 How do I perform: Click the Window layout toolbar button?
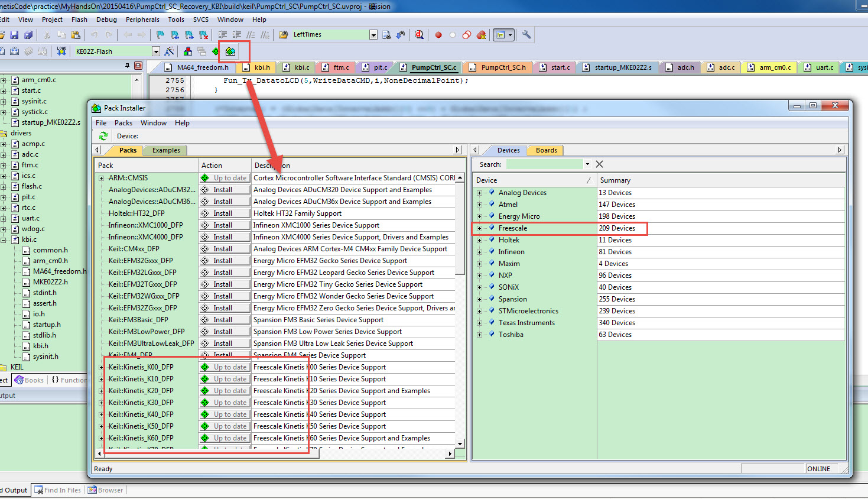coord(503,35)
